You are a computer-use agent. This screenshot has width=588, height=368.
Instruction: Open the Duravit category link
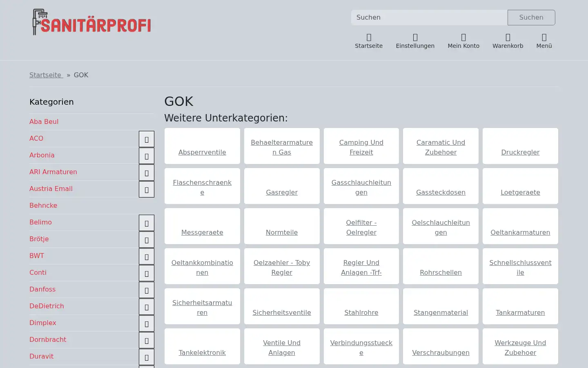41,356
